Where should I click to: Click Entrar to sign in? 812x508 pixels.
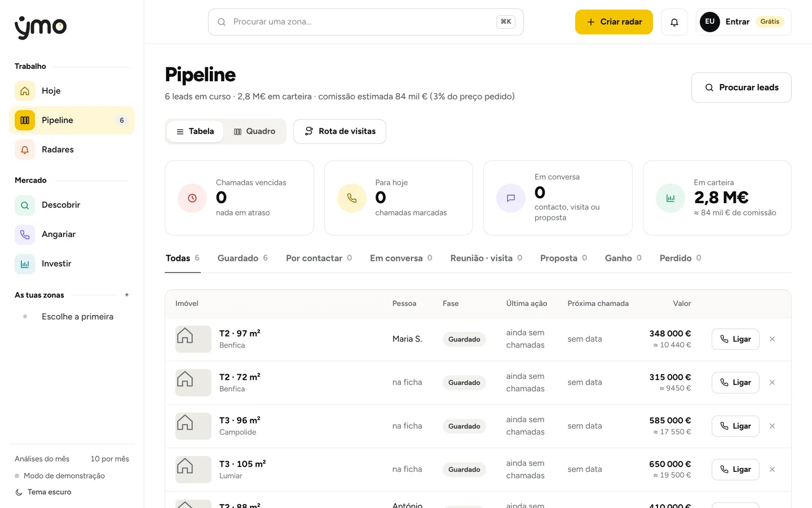pyautogui.click(x=738, y=22)
